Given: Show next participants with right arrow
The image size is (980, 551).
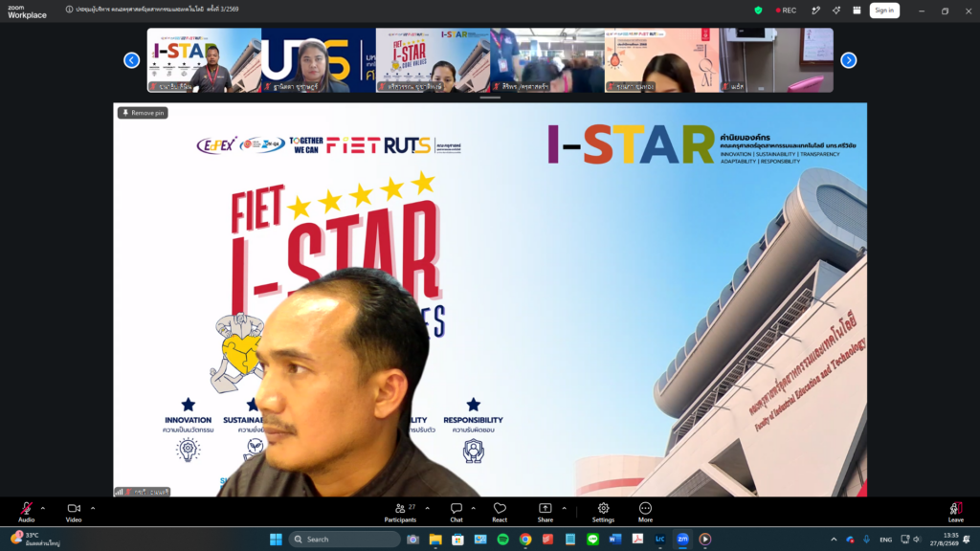Looking at the screenshot, I should [848, 60].
